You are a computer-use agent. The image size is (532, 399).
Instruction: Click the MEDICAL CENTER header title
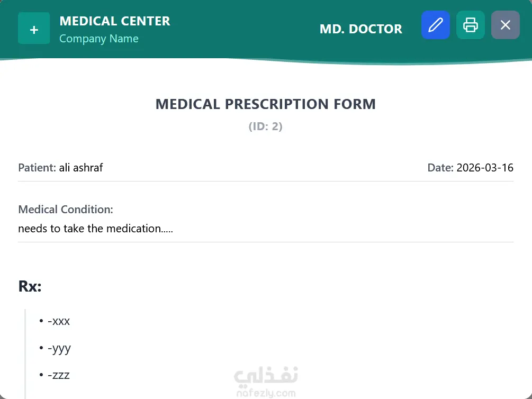click(115, 21)
